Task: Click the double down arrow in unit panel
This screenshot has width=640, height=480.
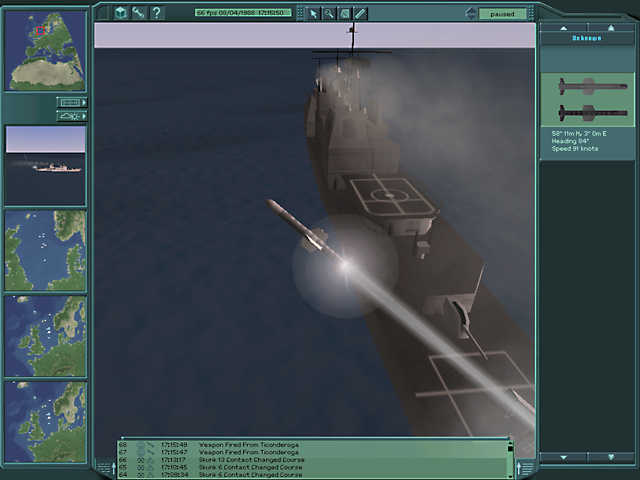Action: pyautogui.click(x=611, y=457)
